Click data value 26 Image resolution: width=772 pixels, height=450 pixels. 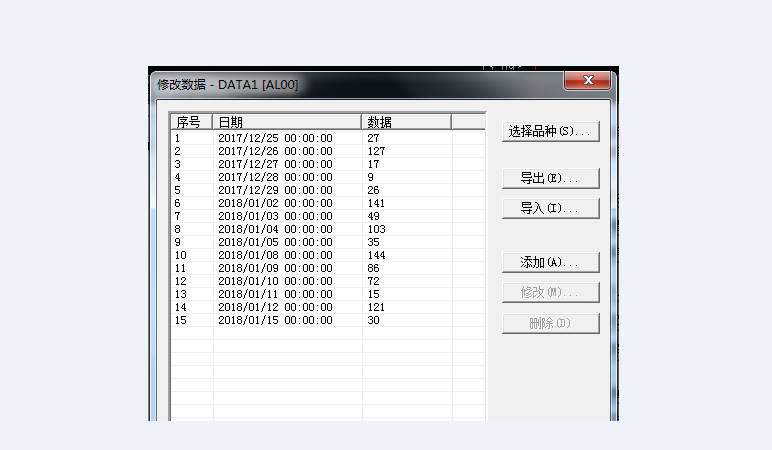[373, 190]
